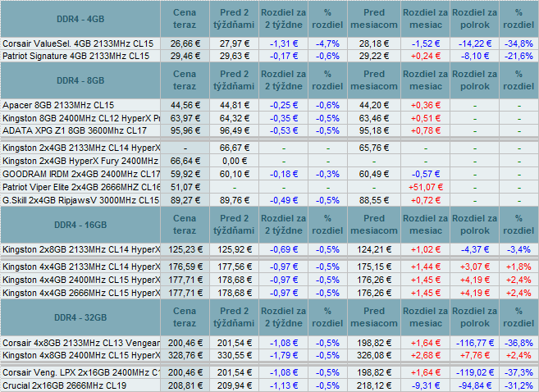This screenshot has width=539, height=392.
Task: Click the 124,21 € month-ago price
Action: (x=374, y=249)
